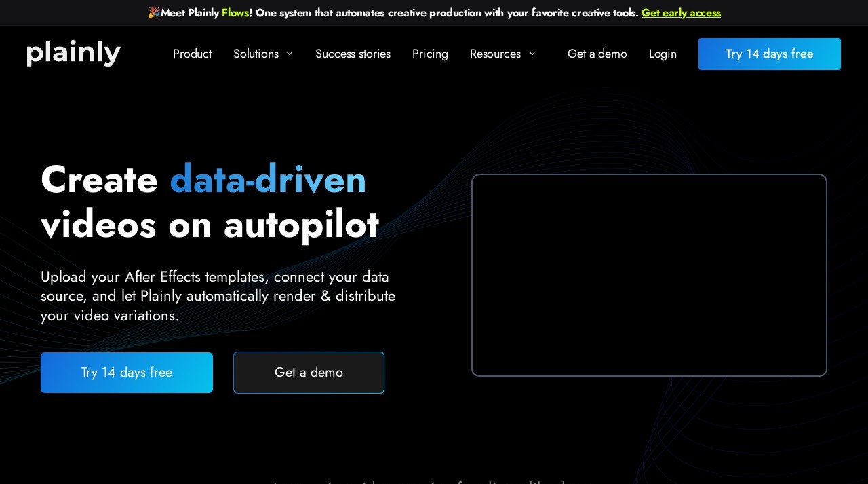This screenshot has height=484, width=868.
Task: Click the chevron next to Resources
Action: [x=532, y=54]
